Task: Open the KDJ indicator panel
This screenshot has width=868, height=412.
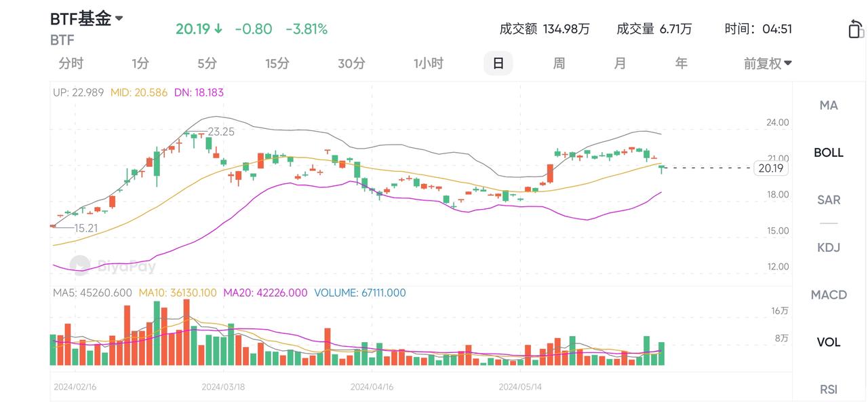Action: [x=829, y=247]
